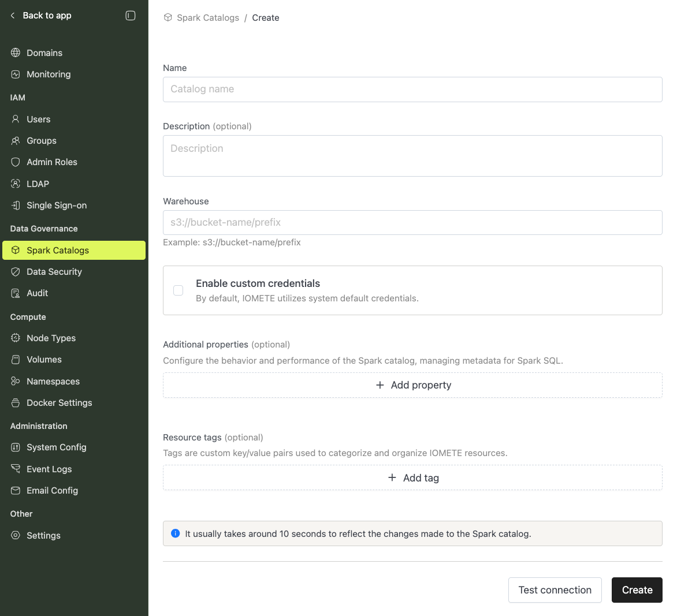Screen dimensions: 677x616
Task: Click the Event Logs icon
Action: (x=15, y=469)
